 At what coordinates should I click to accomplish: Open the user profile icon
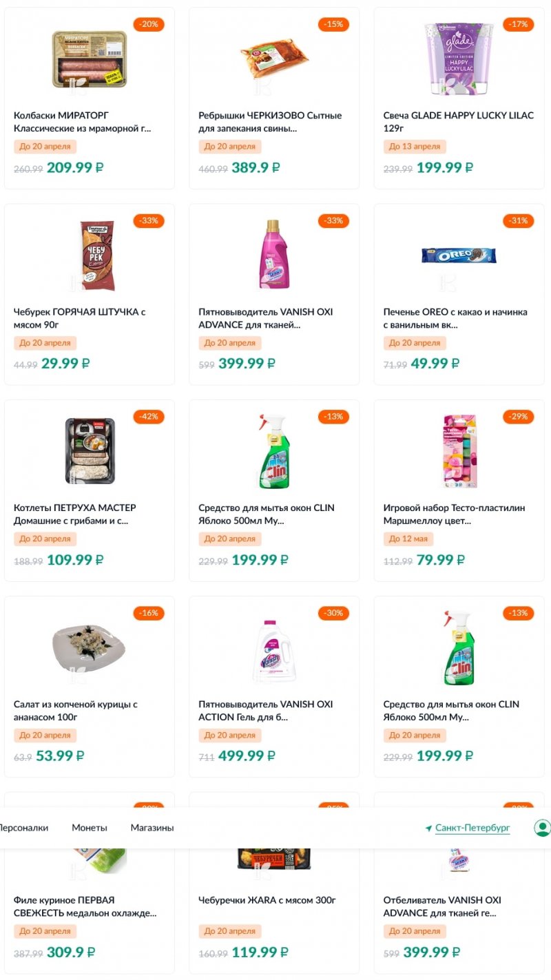click(x=542, y=827)
